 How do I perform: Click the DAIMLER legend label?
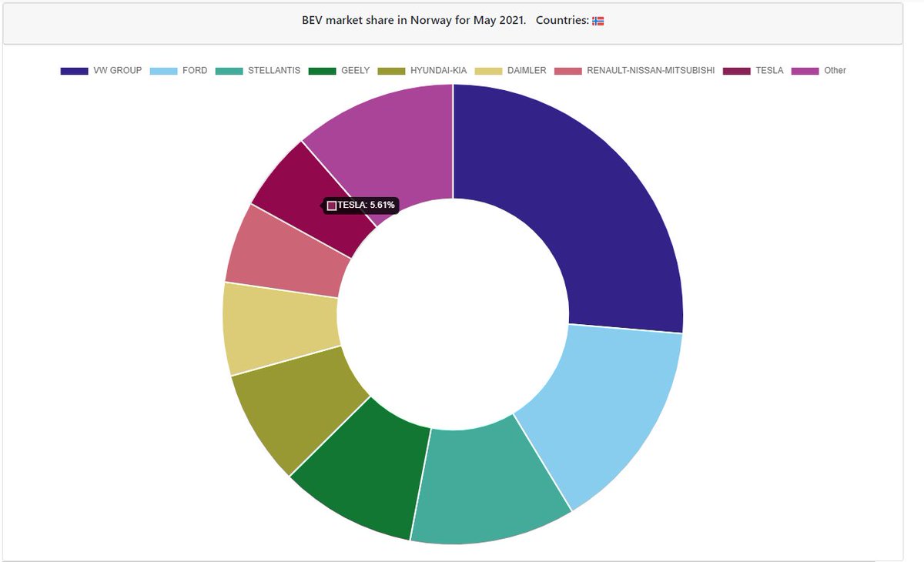coord(527,71)
